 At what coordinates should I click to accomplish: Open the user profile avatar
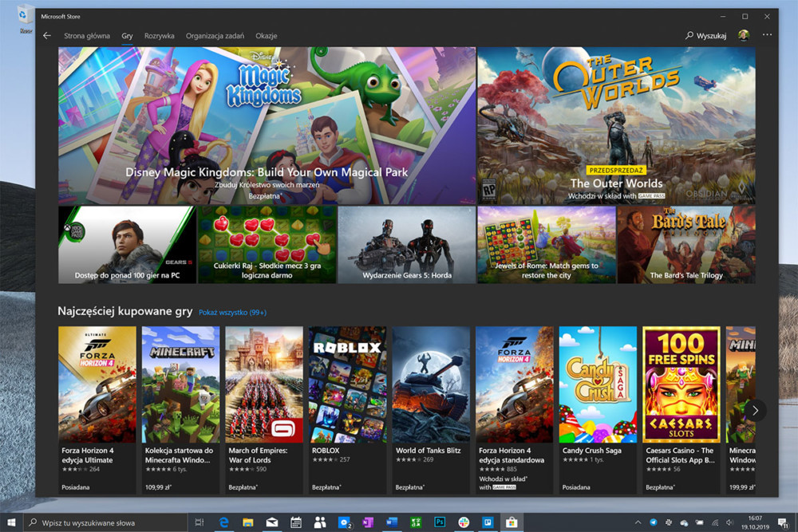[x=744, y=35]
